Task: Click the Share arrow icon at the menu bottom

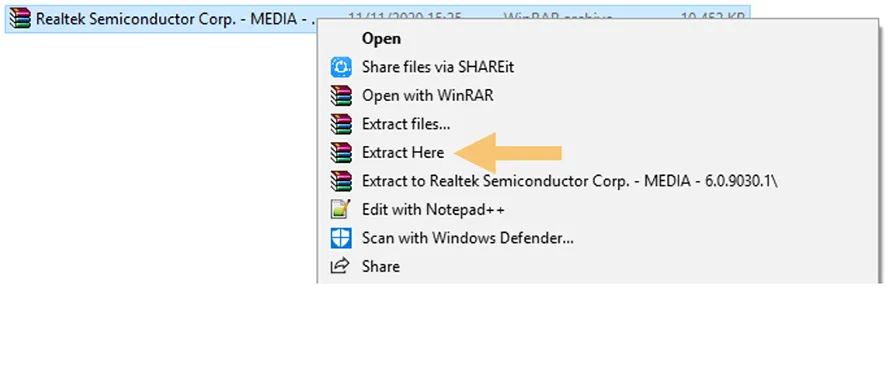Action: [x=340, y=266]
